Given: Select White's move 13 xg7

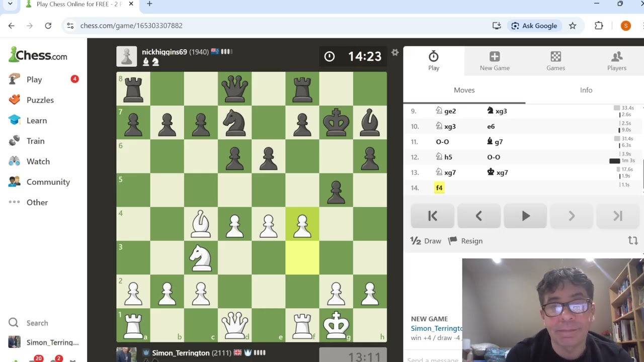Looking at the screenshot, I should (x=446, y=172).
